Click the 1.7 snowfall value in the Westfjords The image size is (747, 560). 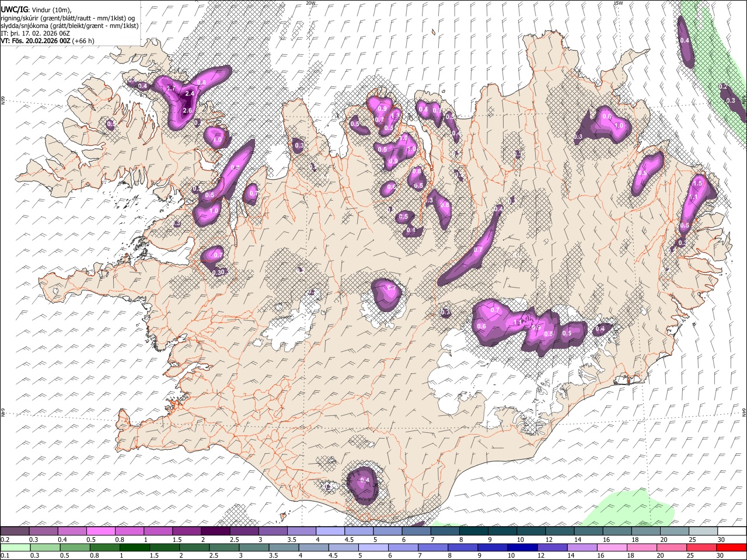171,88
